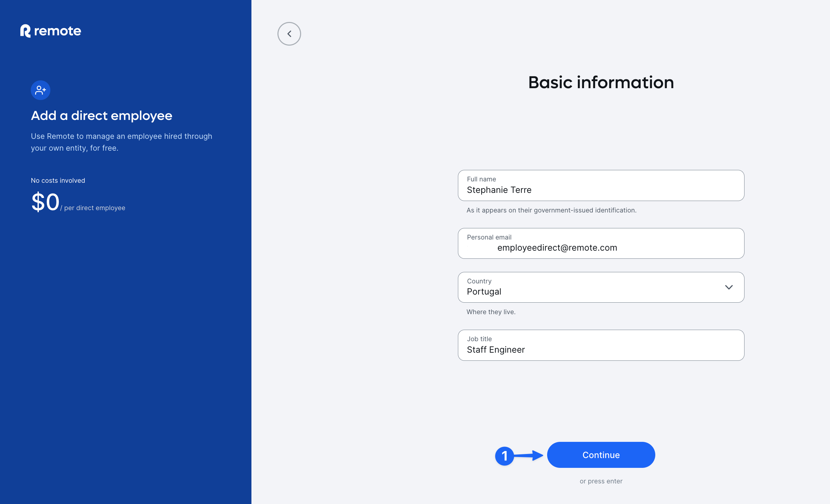Click the government-issued identification helper text
This screenshot has width=830, height=504.
click(552, 210)
